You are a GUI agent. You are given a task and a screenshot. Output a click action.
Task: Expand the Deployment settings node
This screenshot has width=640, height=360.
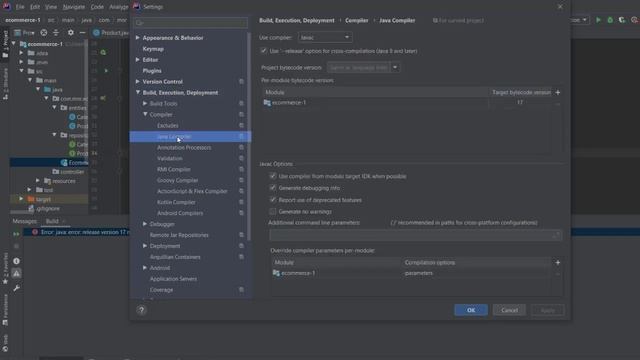[145, 246]
